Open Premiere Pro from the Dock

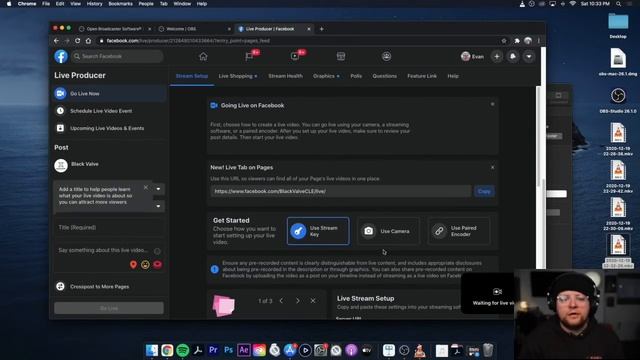point(213,350)
